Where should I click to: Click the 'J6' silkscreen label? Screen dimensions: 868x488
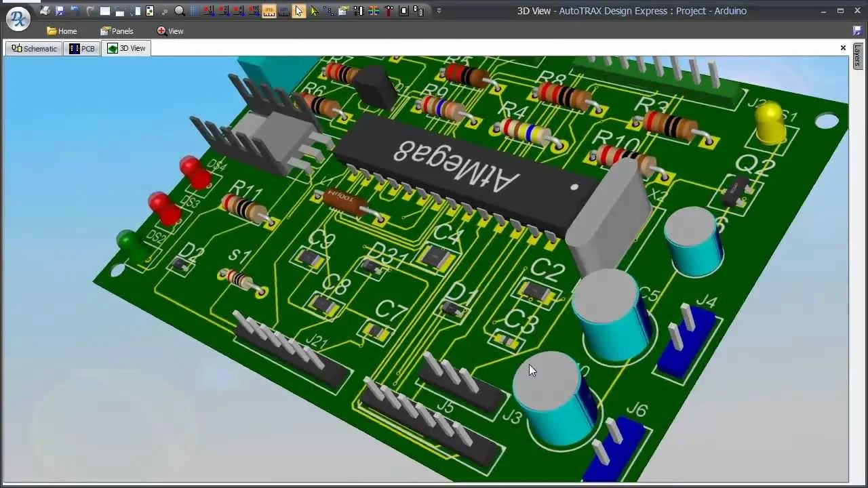(637, 409)
